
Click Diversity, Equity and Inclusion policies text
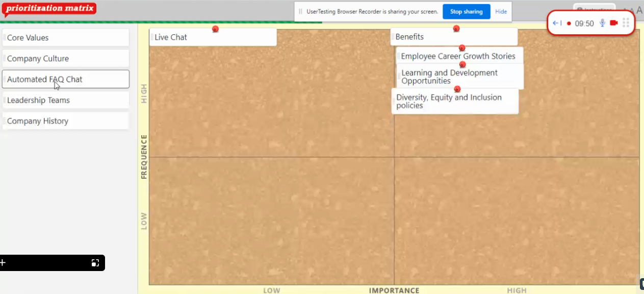pos(449,101)
